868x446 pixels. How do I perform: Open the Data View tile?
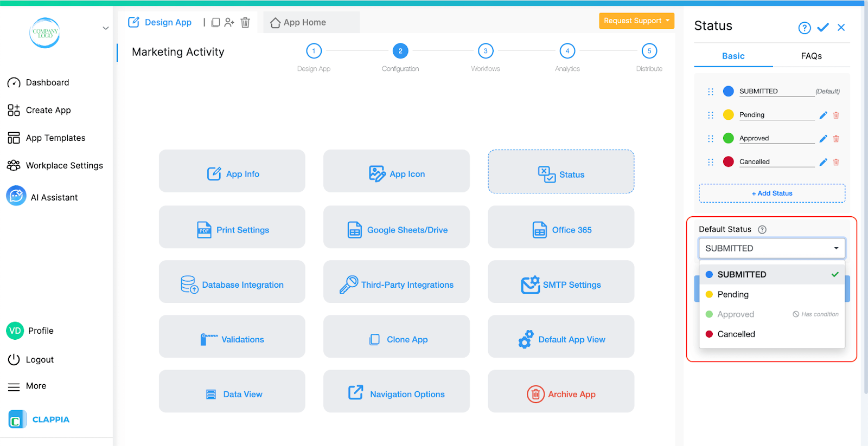tap(232, 391)
